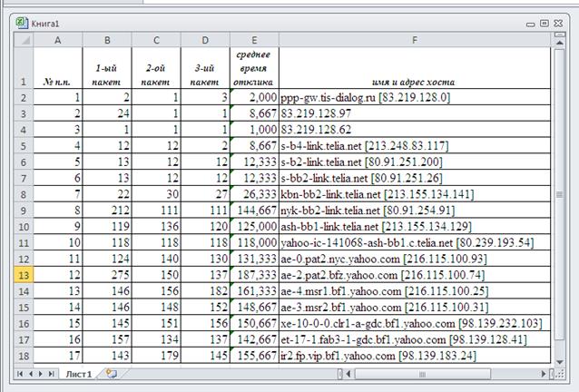Click the '2-ой пакет' header cell
Viewport: 579px width, 392px height.
click(156, 68)
